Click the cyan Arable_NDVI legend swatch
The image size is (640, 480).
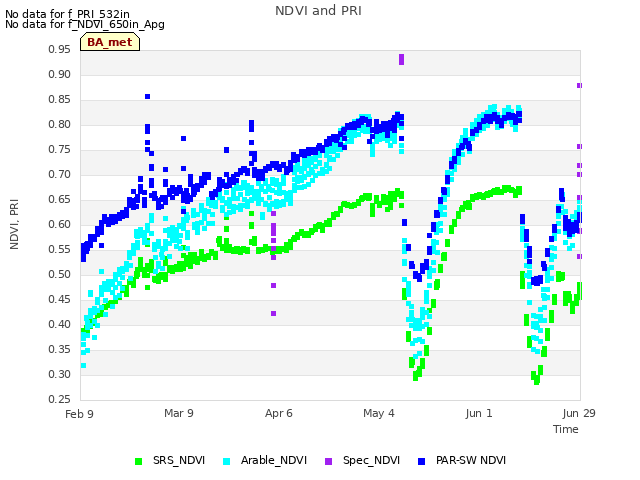point(227,461)
